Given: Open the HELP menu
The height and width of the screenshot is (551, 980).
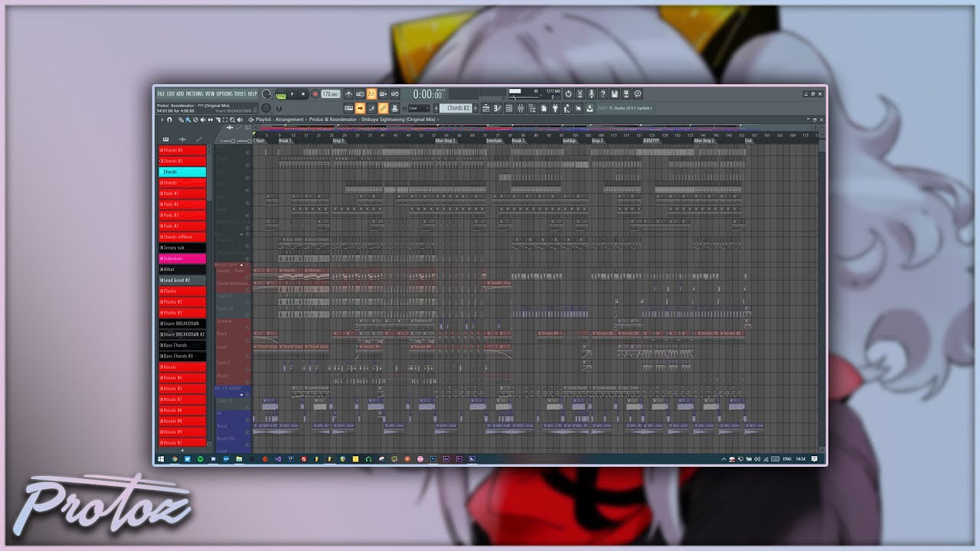Looking at the screenshot, I should [x=253, y=94].
